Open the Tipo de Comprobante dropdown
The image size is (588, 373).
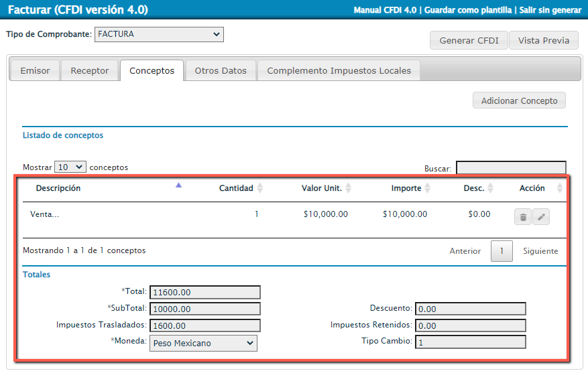point(159,34)
